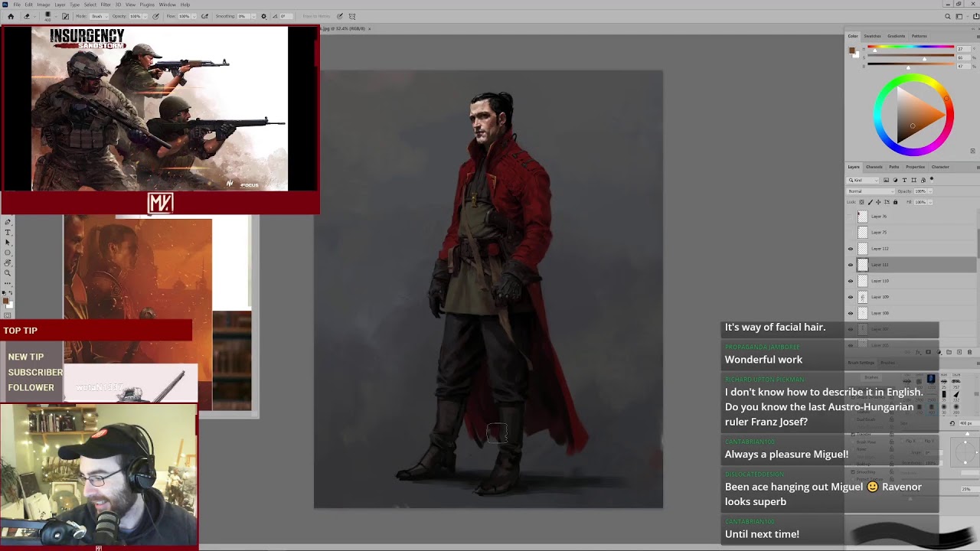Switch to the Swatches tab

[872, 36]
